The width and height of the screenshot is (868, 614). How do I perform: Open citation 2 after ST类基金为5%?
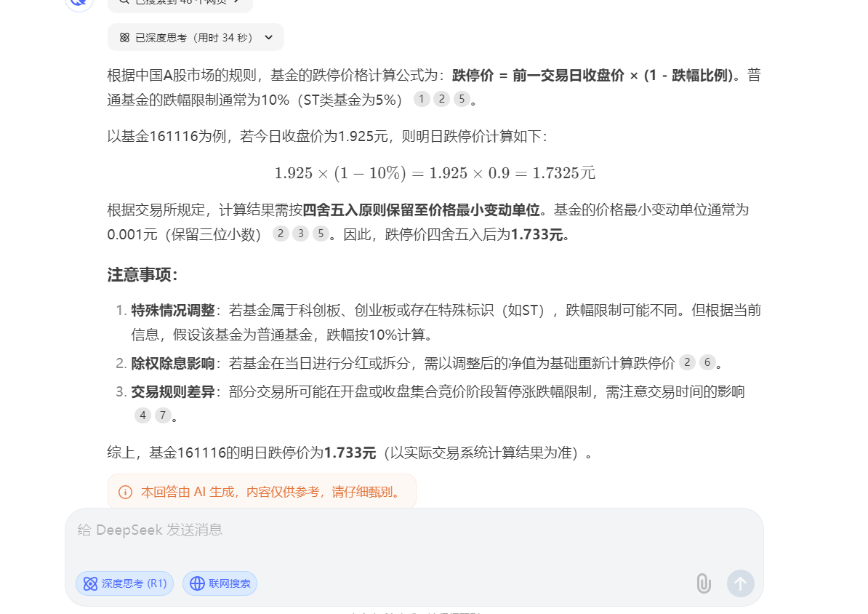[442, 99]
